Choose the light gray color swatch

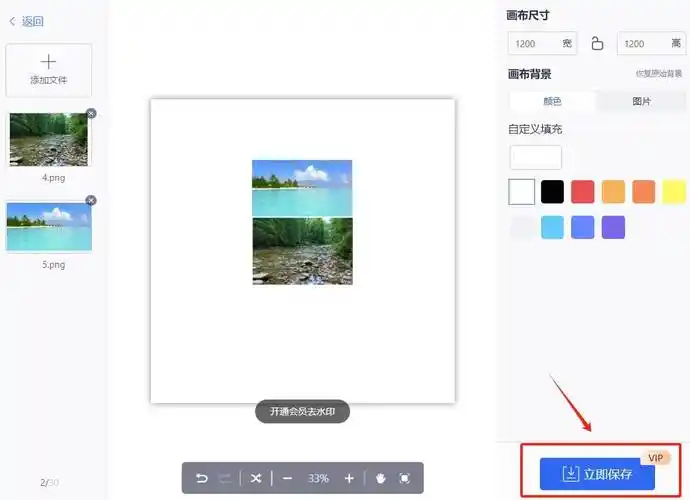tap(522, 227)
